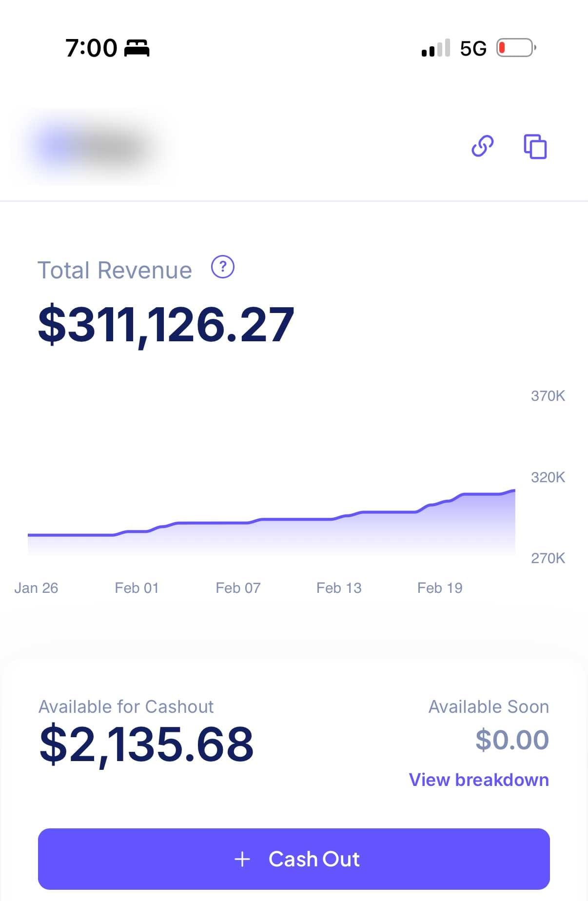588x901 pixels.
Task: Tap the 7:00 clock in status bar
Action: (91, 48)
